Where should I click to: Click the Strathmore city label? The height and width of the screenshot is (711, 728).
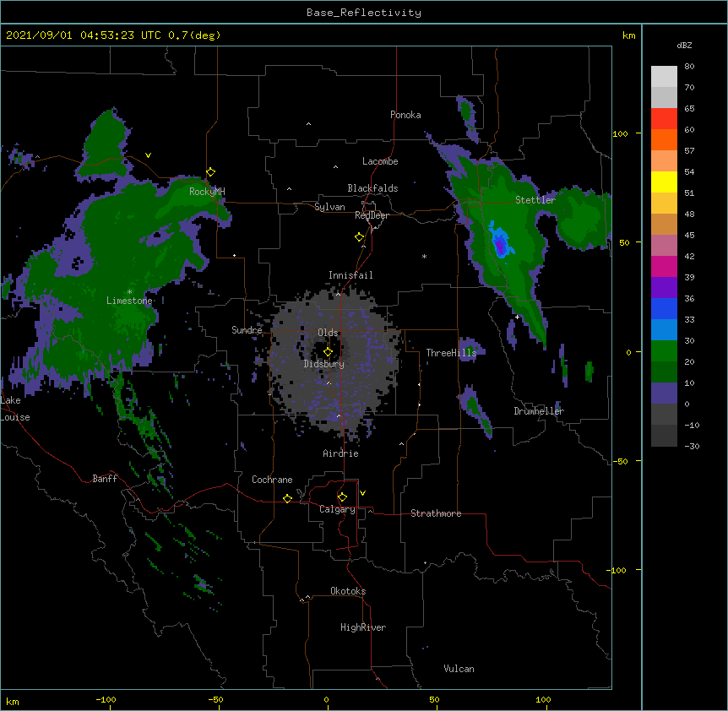436,513
